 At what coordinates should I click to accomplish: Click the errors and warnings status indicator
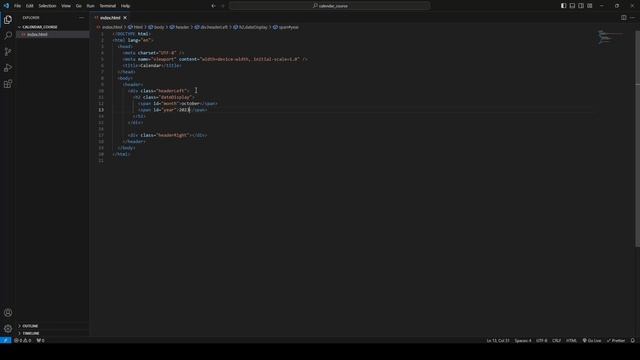point(22,340)
